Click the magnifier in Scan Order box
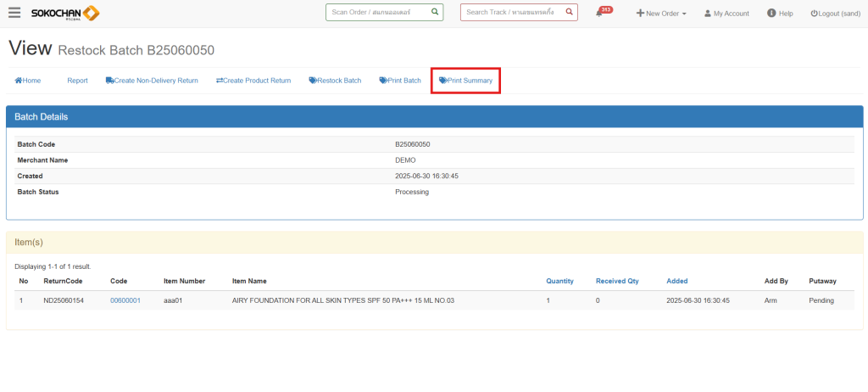Image resolution: width=868 pixels, height=392 pixels. [435, 13]
